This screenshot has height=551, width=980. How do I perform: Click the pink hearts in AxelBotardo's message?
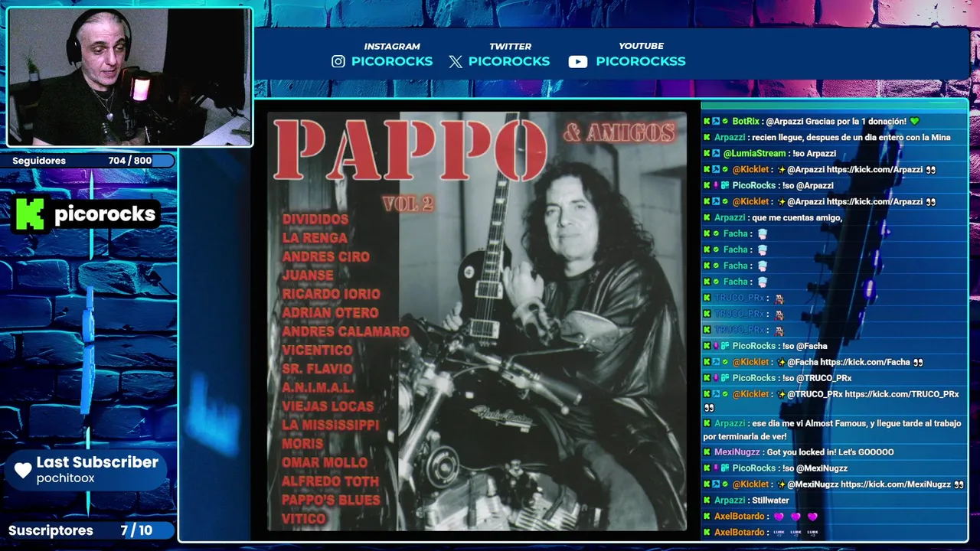[795, 517]
